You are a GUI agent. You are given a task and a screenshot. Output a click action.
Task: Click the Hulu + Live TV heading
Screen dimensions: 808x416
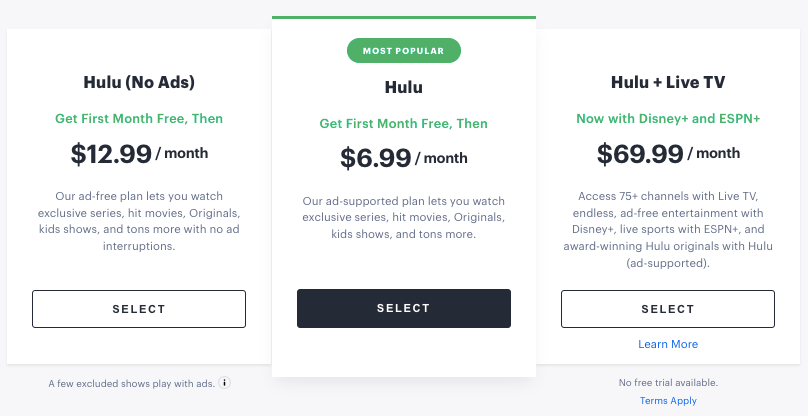pyautogui.click(x=668, y=82)
